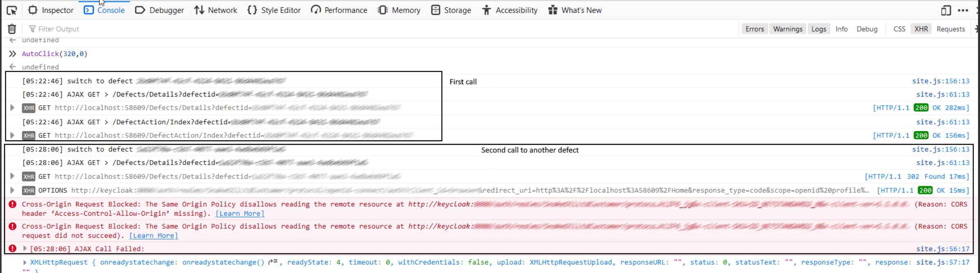Expand the first Defects/Details XHR request

12,108
